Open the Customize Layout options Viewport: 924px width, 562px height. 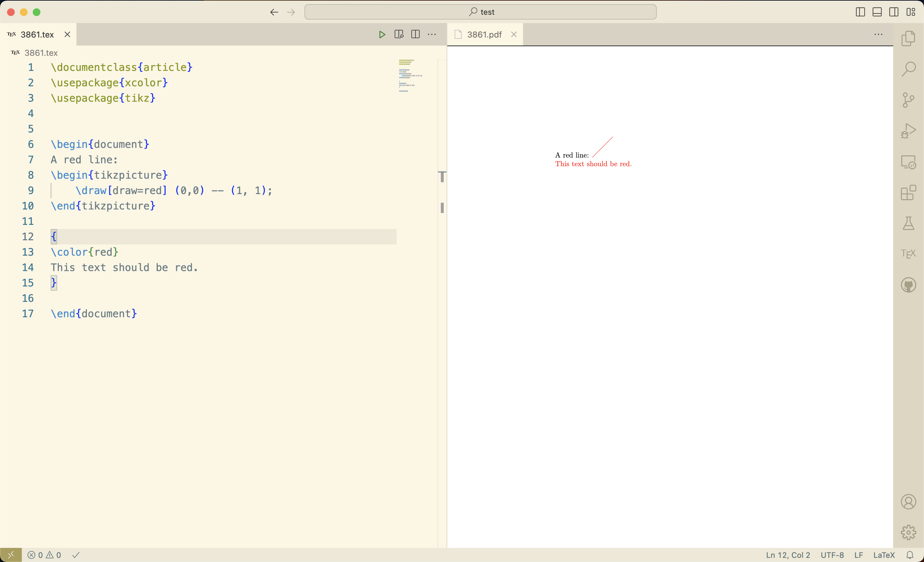[x=911, y=12]
